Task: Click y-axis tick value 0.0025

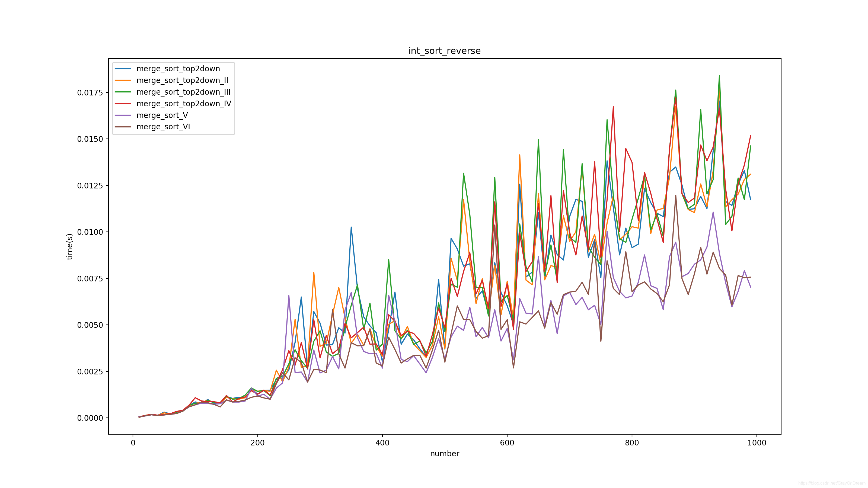Action: tap(90, 371)
